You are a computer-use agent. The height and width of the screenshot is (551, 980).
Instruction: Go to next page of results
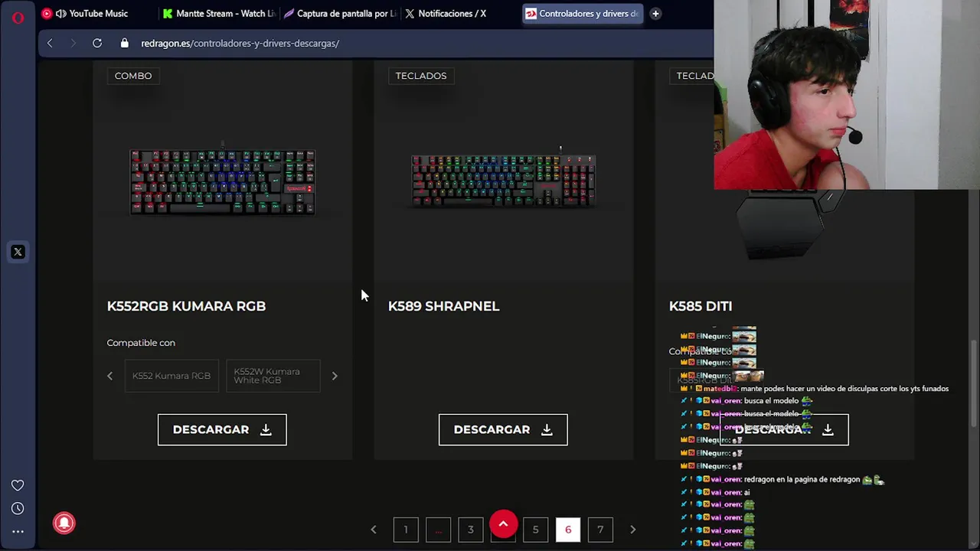coord(632,530)
